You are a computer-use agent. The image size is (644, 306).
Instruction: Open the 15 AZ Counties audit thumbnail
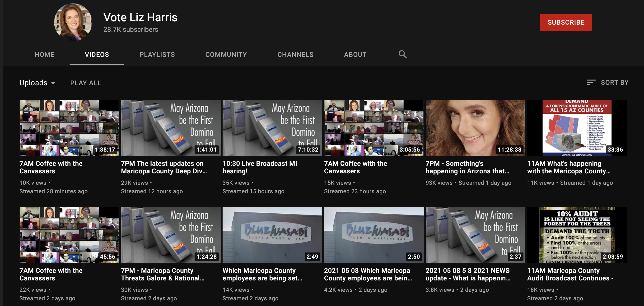tap(577, 128)
